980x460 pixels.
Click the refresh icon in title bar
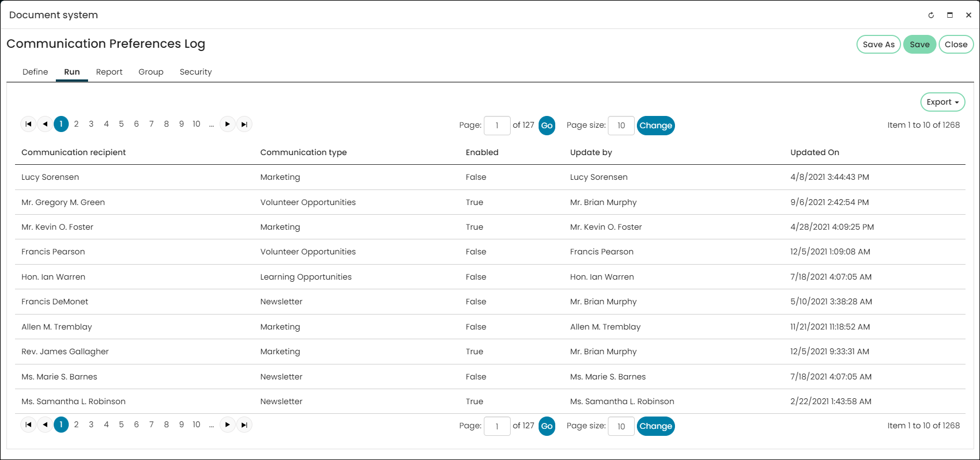tap(931, 15)
